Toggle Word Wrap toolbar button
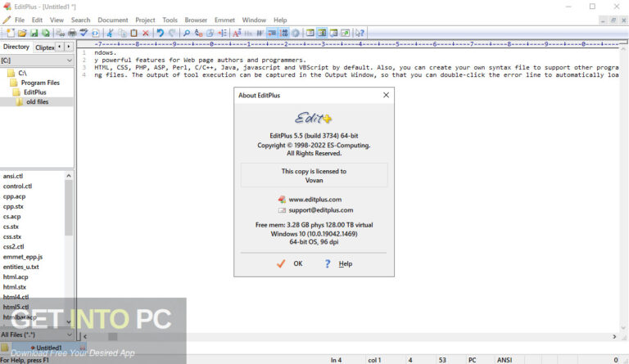Screen dimensions: 629x364 click(x=260, y=33)
